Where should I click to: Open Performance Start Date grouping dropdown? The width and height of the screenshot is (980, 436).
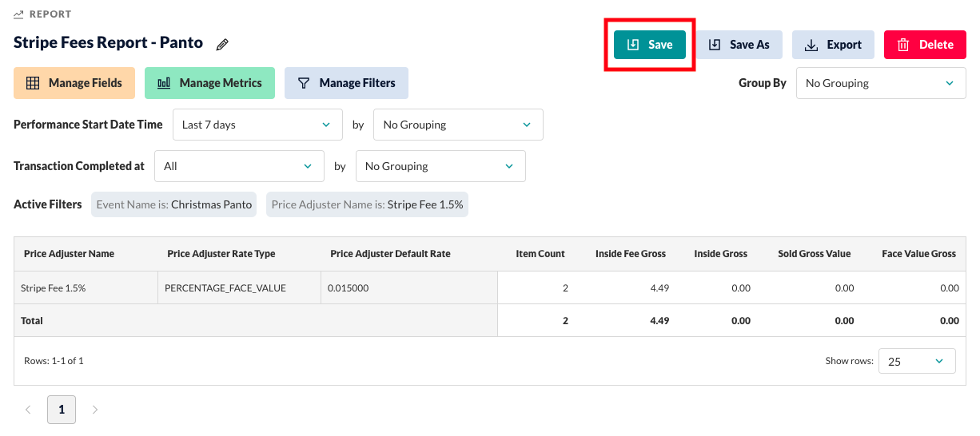[x=458, y=125]
